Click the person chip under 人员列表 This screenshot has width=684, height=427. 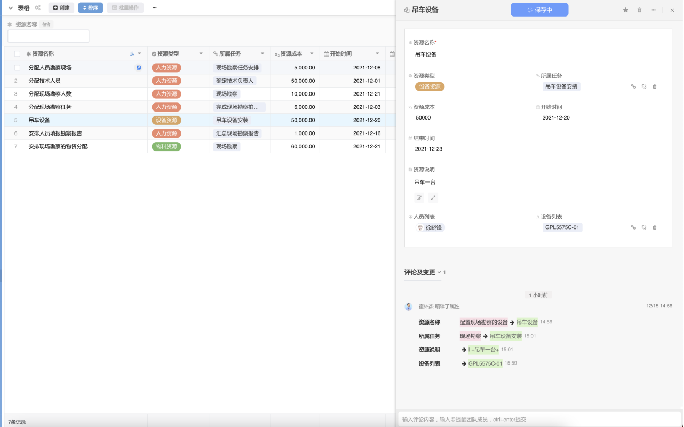430,227
